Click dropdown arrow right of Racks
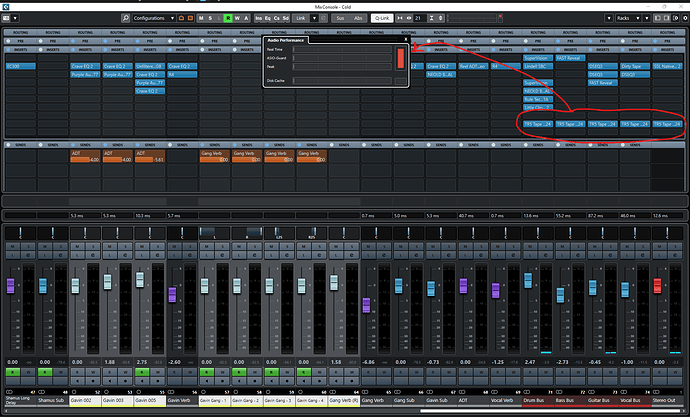Screen dimensions: 690x417 (x=646, y=18)
